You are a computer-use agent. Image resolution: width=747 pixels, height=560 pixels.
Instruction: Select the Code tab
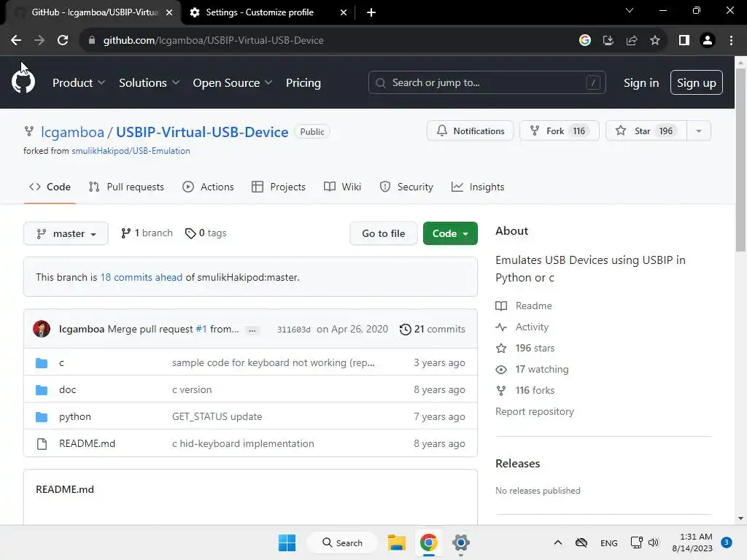50,187
